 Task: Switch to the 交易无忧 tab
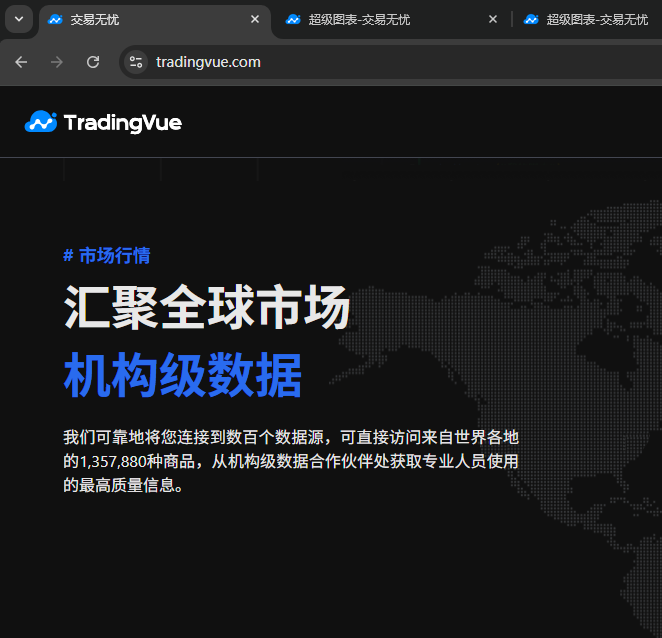[x=155, y=19]
